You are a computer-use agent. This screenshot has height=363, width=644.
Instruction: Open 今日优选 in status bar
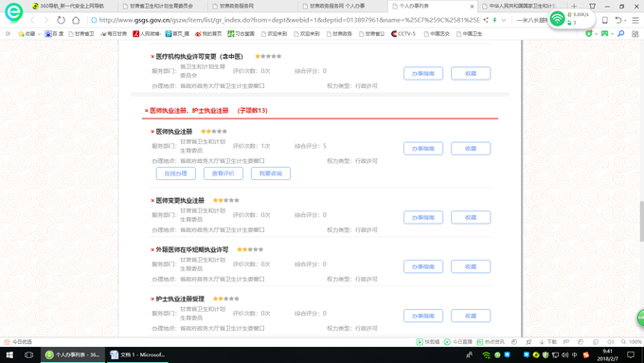pyautogui.click(x=18, y=341)
